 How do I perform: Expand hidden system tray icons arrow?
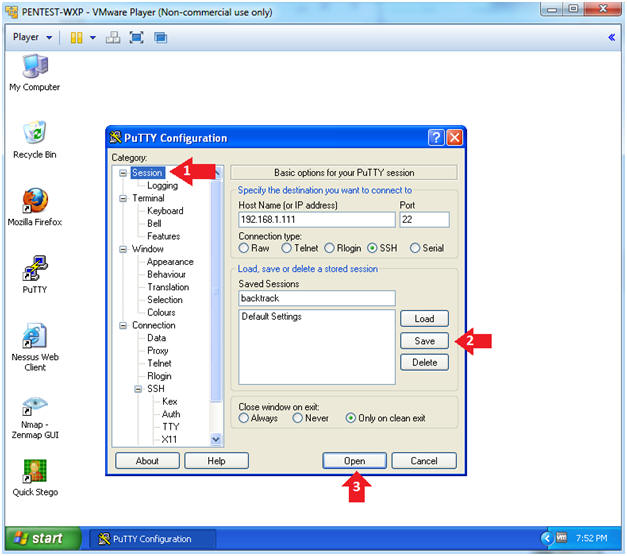click(546, 538)
